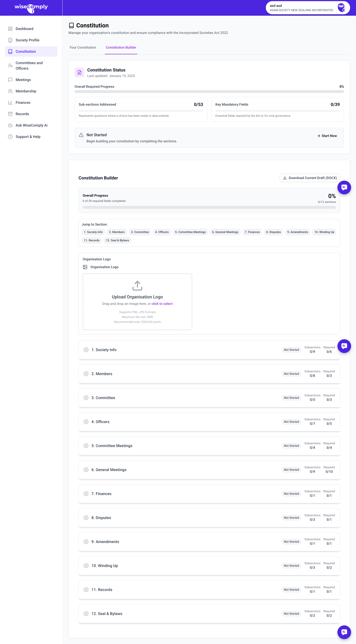Image resolution: width=356 pixels, height=644 pixels.
Task: Click the Overall Progress bar in builder
Action: (x=209, y=207)
